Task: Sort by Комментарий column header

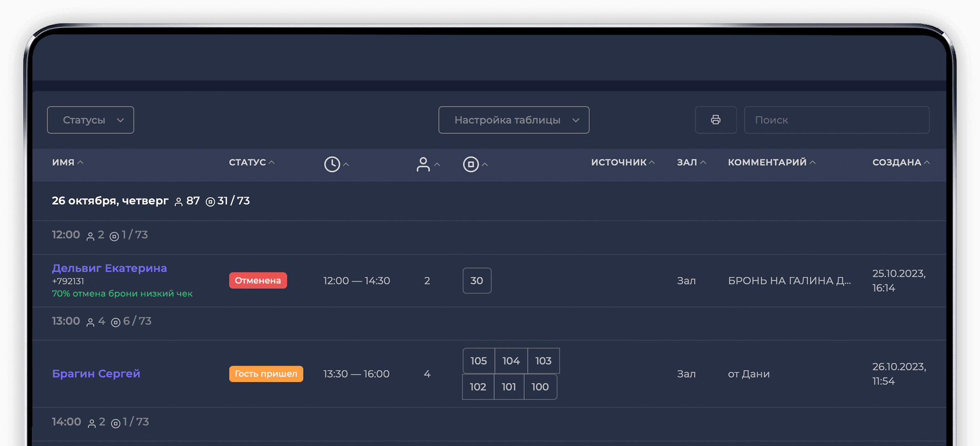Action: (x=767, y=162)
